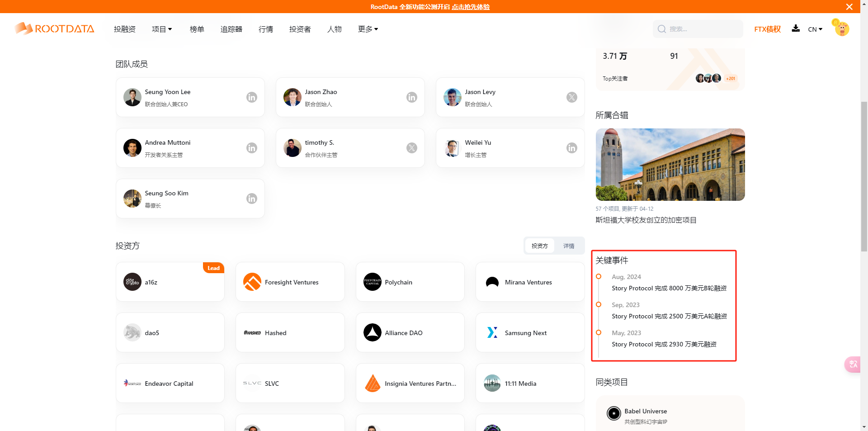Click the Samsung Next logo
Screen dimensions: 868x431
492,332
